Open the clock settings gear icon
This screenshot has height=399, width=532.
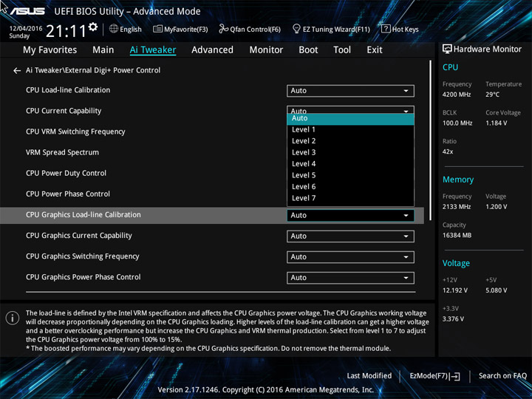tap(93, 27)
